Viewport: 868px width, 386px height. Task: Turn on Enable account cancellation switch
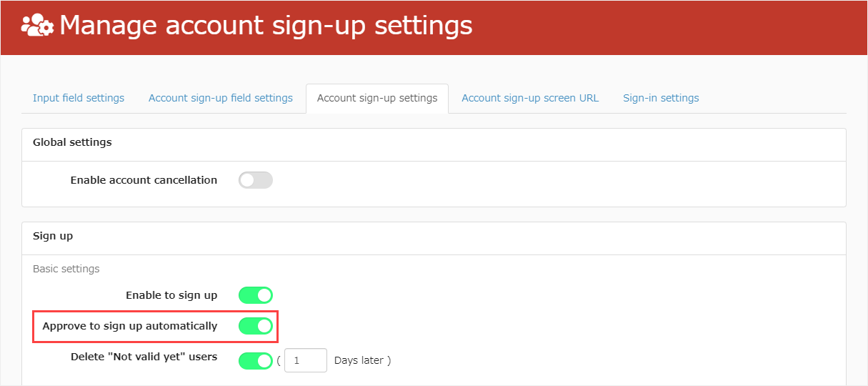pyautogui.click(x=255, y=180)
